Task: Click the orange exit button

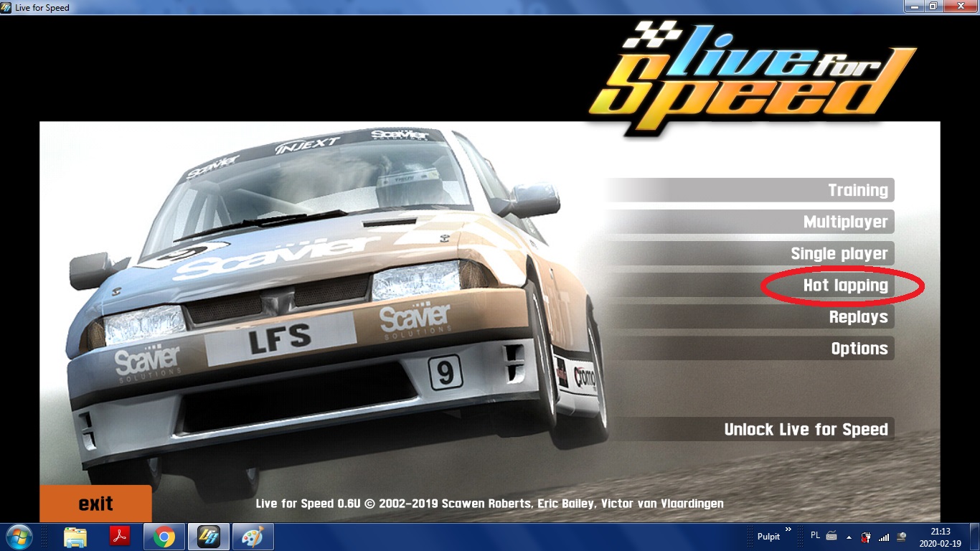Action: coord(95,504)
